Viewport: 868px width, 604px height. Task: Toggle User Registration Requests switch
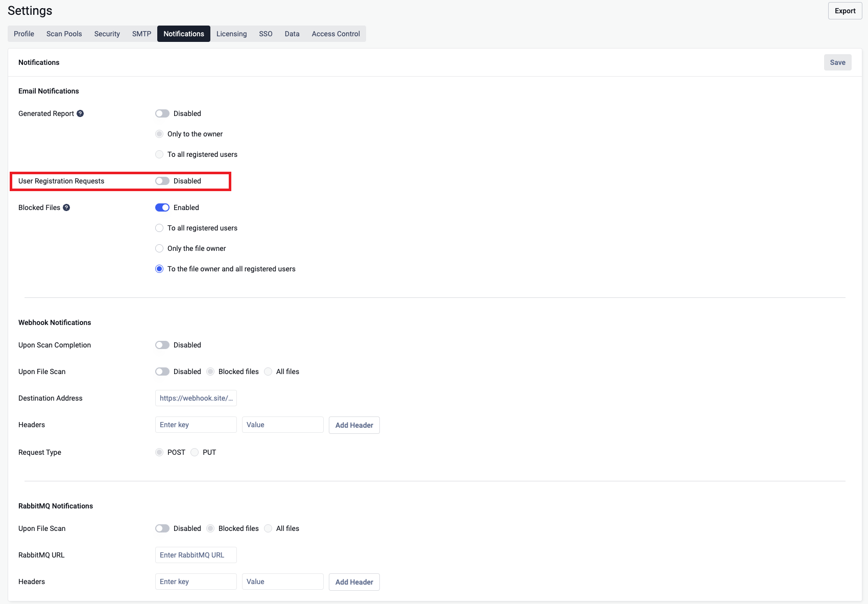click(162, 181)
